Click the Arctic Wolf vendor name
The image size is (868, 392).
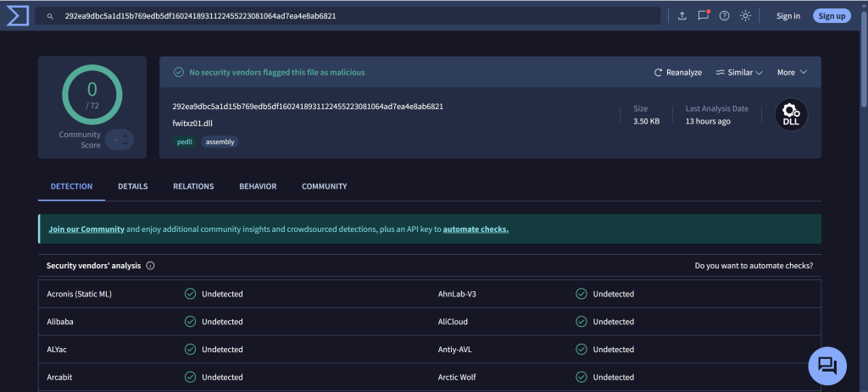point(457,377)
